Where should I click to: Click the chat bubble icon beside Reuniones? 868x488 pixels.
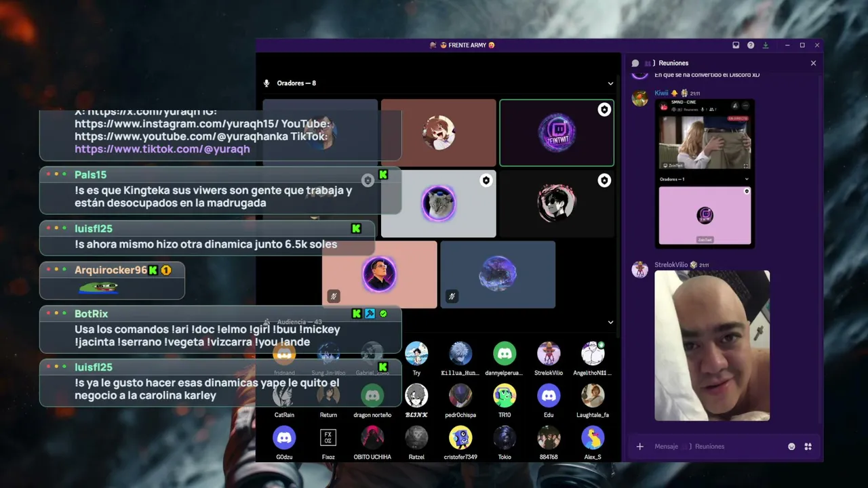pos(635,63)
